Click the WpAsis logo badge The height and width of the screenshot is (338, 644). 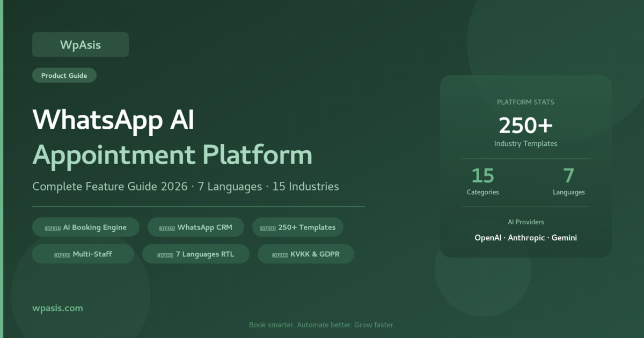pyautogui.click(x=80, y=45)
